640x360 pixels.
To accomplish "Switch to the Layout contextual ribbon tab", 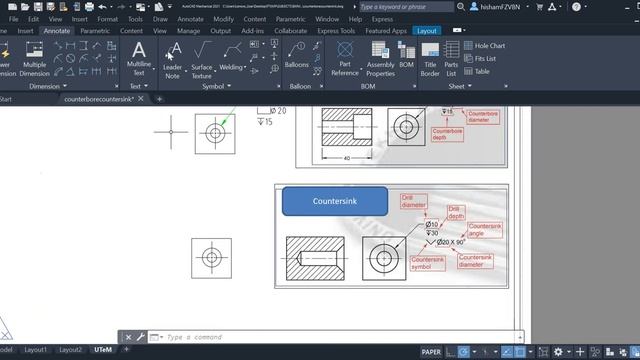I will 427,31.
